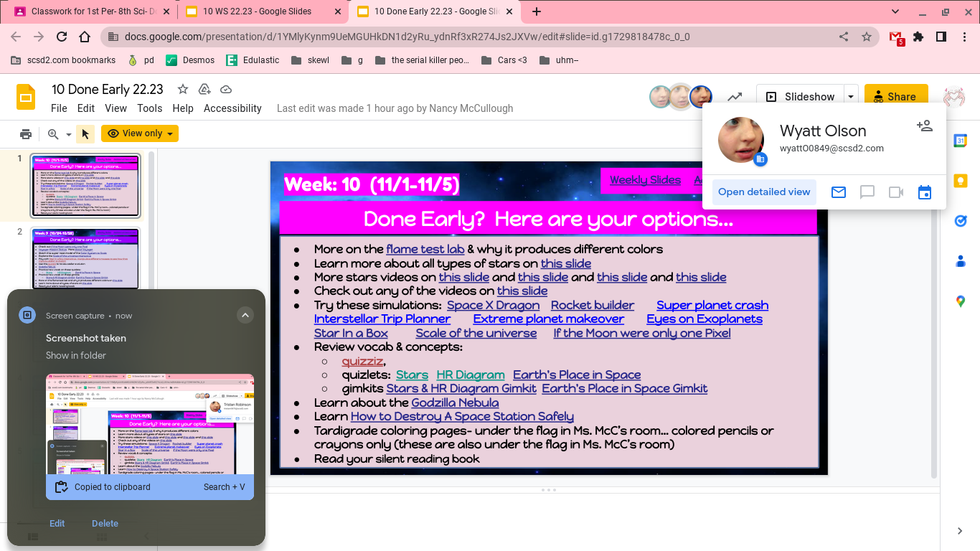Open the quizizz link

click(362, 361)
